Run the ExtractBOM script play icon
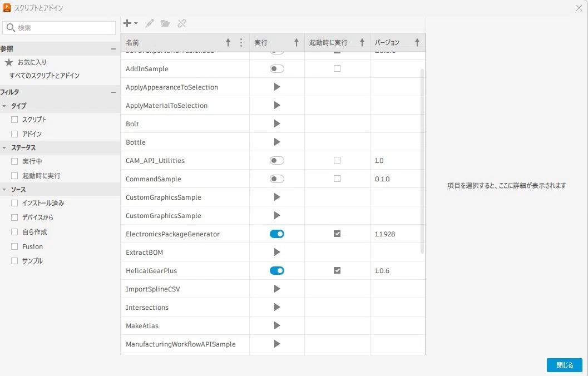Image resolution: width=588 pixels, height=376 pixels. coord(276,253)
